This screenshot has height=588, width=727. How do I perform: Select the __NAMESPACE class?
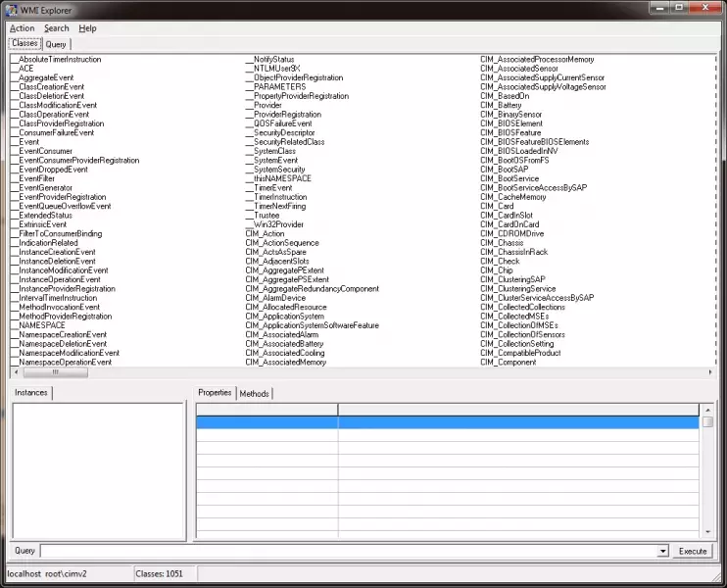(38, 325)
